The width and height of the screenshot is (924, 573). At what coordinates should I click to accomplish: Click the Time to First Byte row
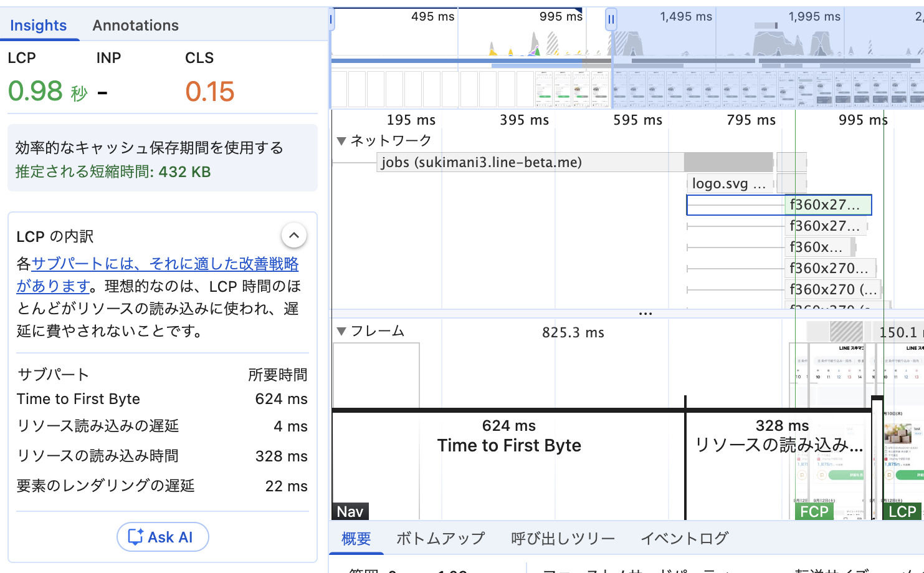(162, 399)
